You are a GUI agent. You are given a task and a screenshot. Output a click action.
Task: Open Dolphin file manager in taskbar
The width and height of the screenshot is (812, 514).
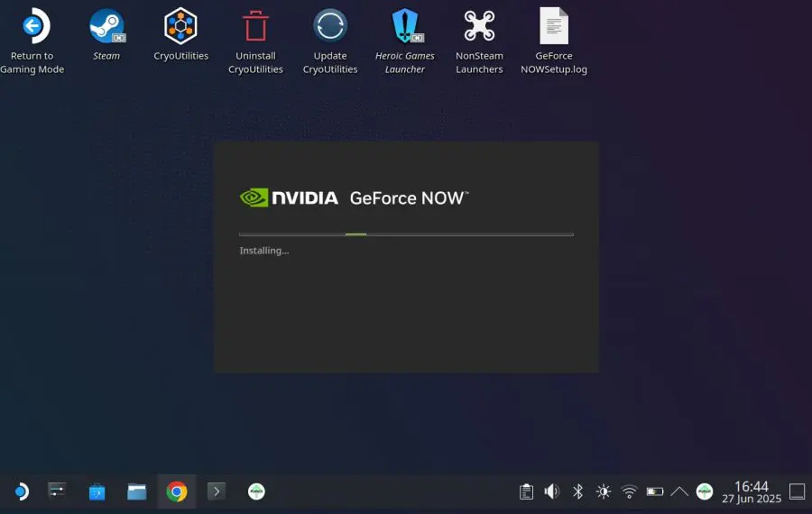(x=137, y=491)
